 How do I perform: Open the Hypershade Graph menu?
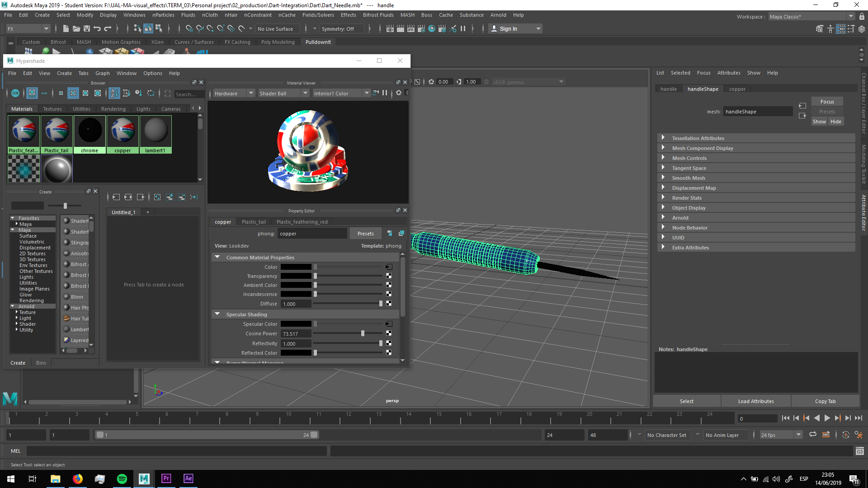pos(102,73)
